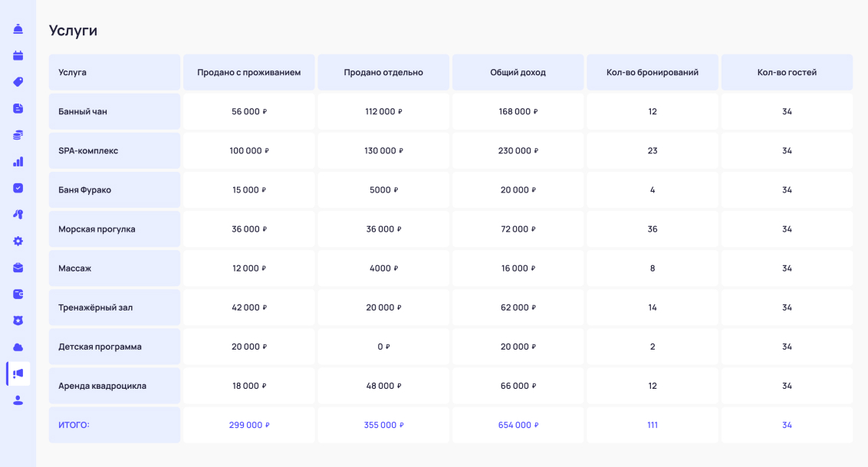Select the "SPA-комплекс" service row label
868x467 pixels.
click(x=88, y=151)
